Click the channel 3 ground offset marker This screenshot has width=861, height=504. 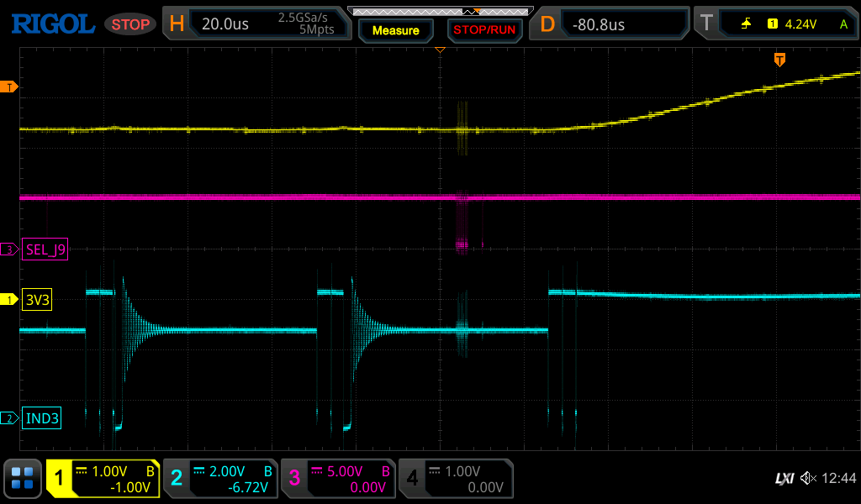[9, 249]
